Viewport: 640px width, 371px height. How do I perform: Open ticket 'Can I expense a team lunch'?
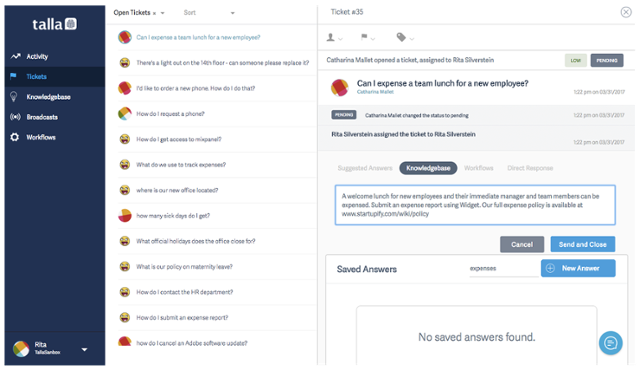click(x=198, y=38)
